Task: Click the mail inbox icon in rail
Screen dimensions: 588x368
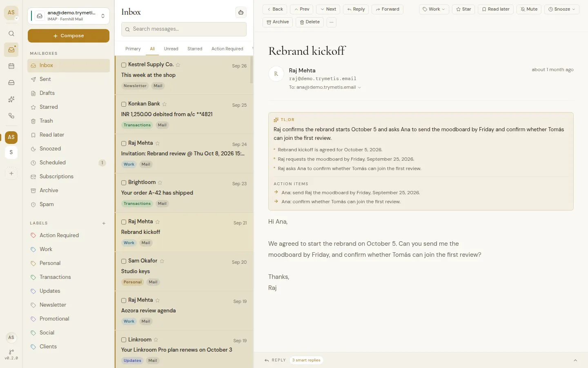Action: pos(11,50)
